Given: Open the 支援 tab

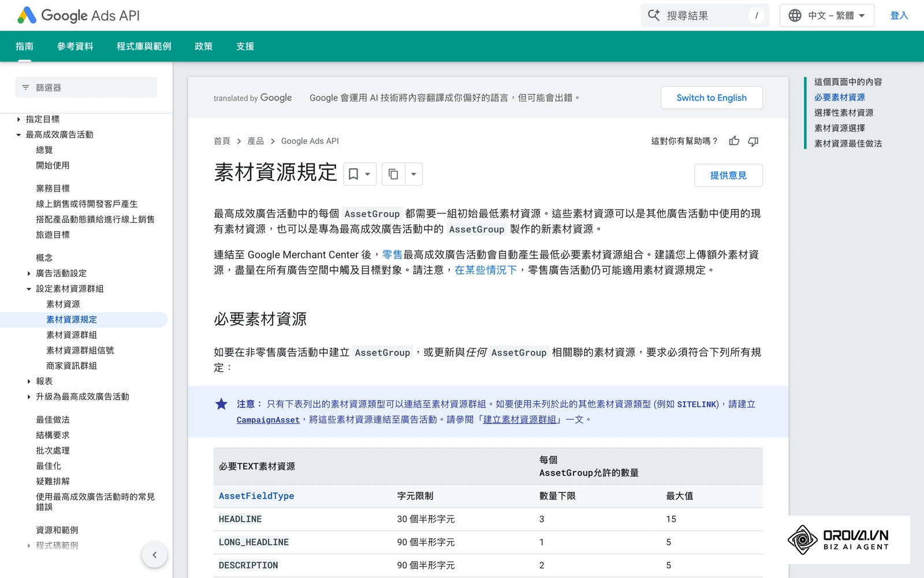Looking at the screenshot, I should click(245, 46).
